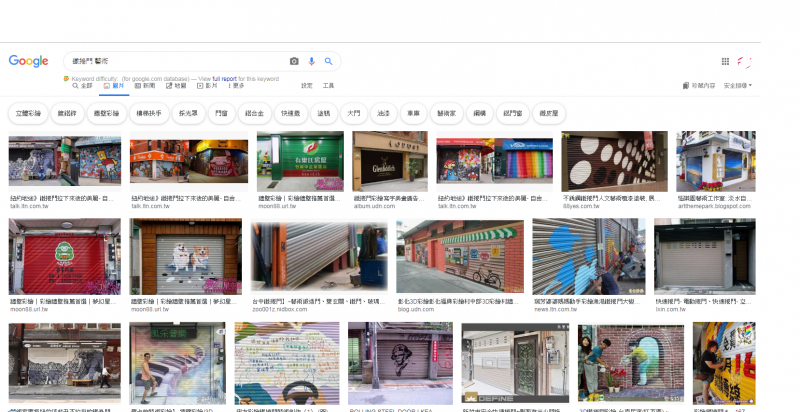Start voice search with the microphone icon
The height and width of the screenshot is (412, 800).
point(312,61)
